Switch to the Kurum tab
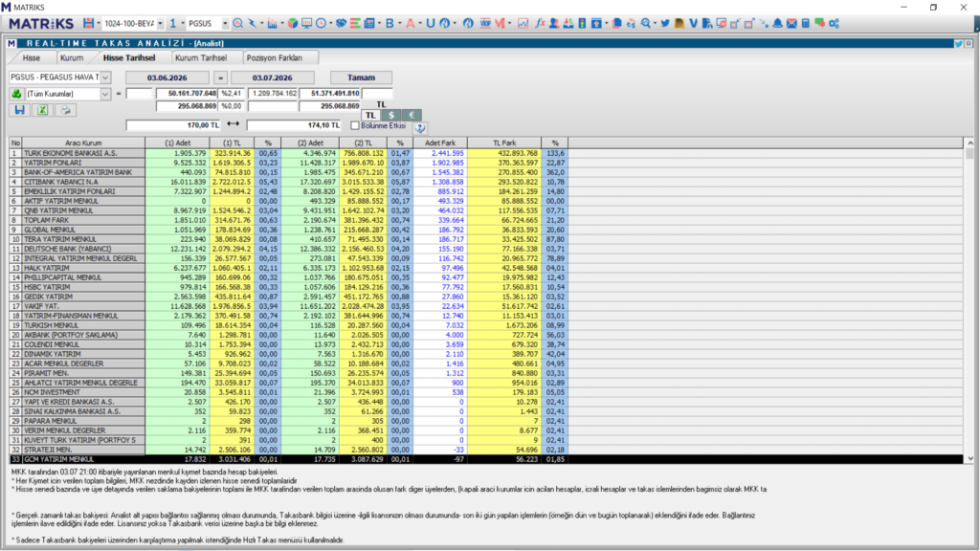The height and width of the screenshot is (551, 980). tap(72, 57)
